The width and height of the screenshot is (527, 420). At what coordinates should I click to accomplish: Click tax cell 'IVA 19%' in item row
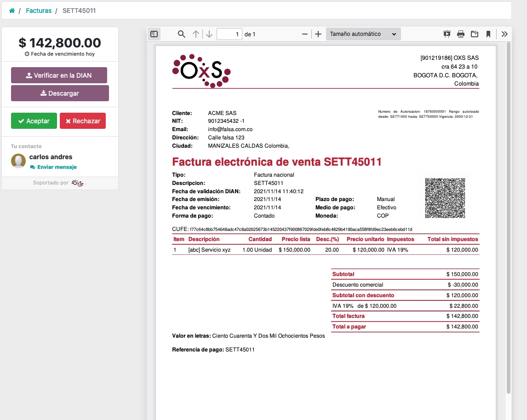(x=398, y=250)
